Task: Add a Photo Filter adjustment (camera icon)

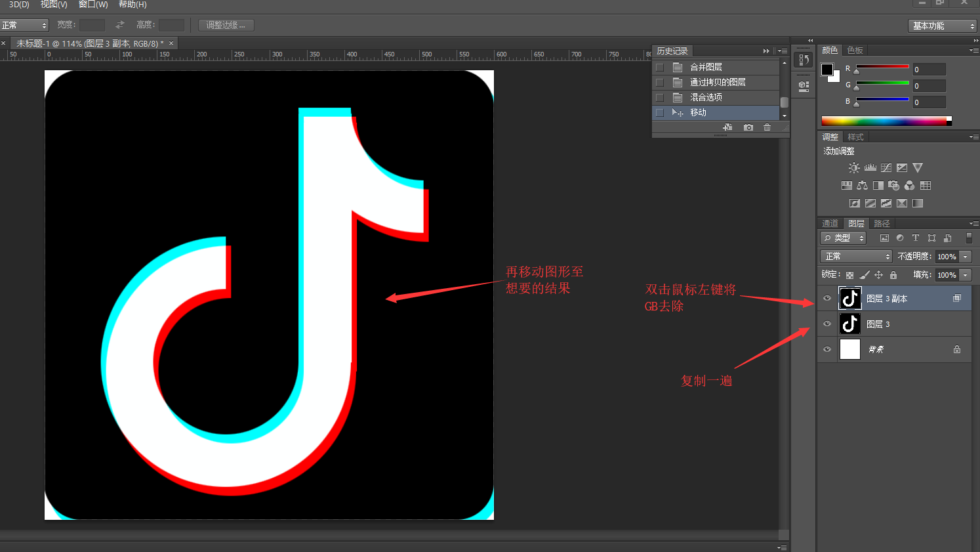Action: point(894,186)
